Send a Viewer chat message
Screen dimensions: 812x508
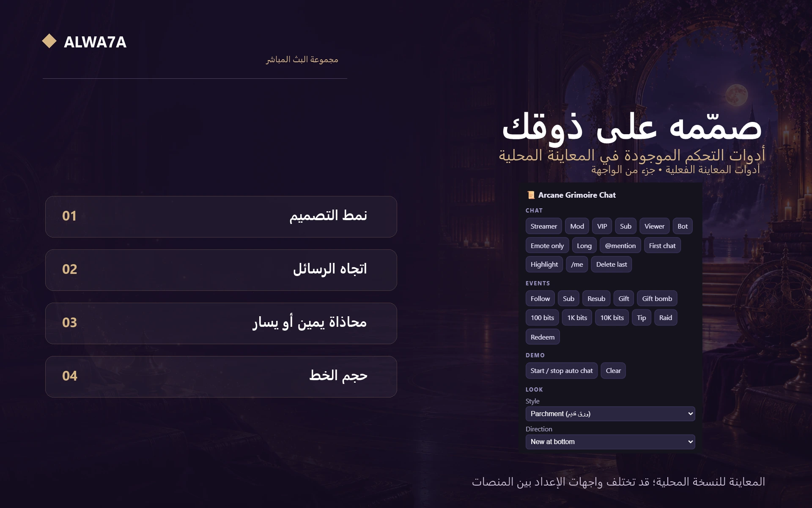tap(654, 226)
